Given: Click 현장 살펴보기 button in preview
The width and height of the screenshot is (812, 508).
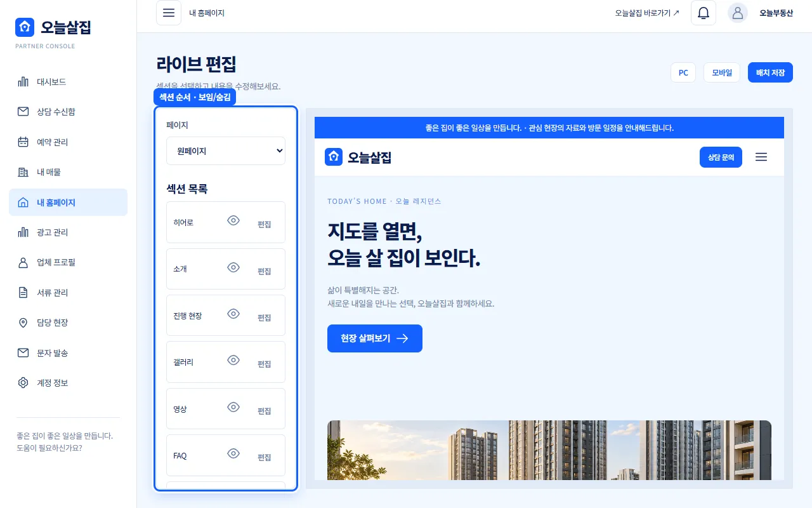Looking at the screenshot, I should 375,338.
